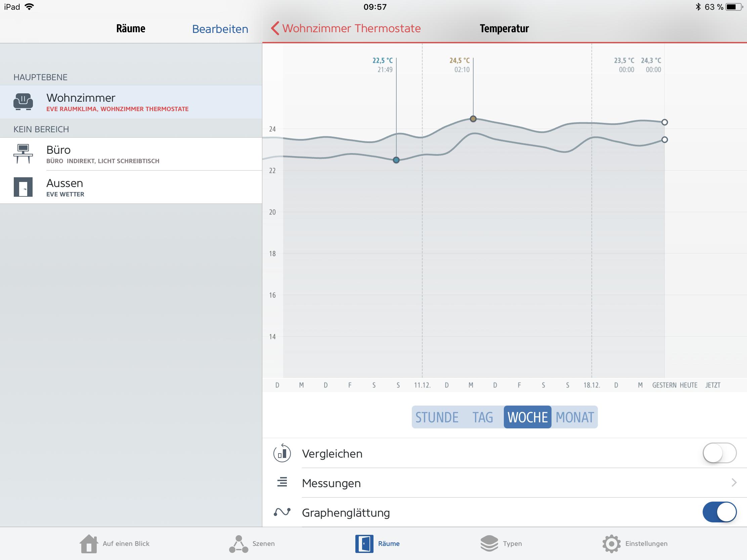
Task: Open the Auf einen Blick home icon
Action: 89,544
